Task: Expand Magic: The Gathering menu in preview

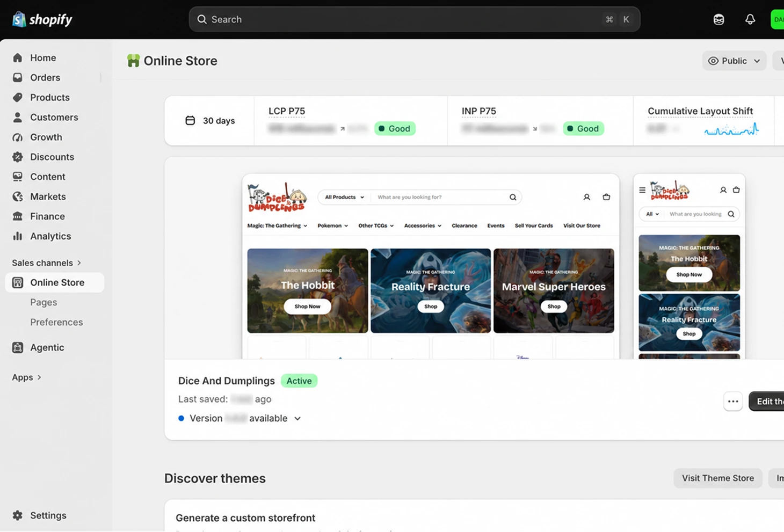Action: (x=277, y=225)
